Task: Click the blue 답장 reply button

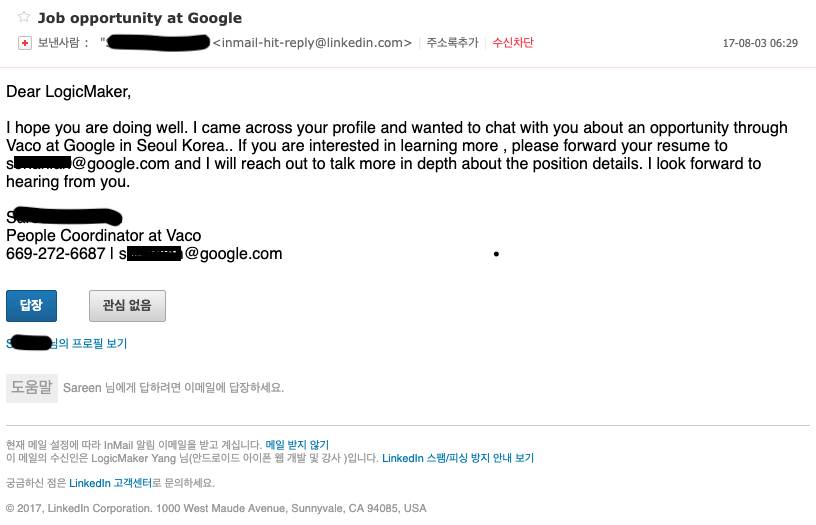Action: [31, 305]
